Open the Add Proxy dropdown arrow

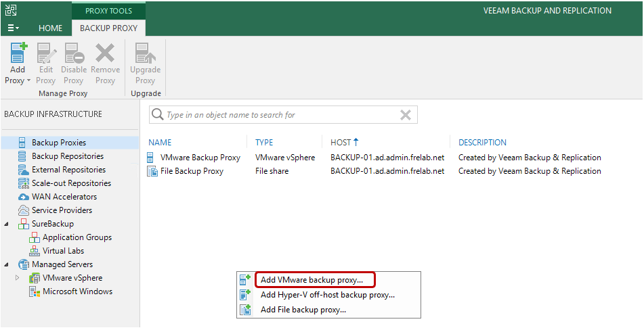[x=28, y=80]
